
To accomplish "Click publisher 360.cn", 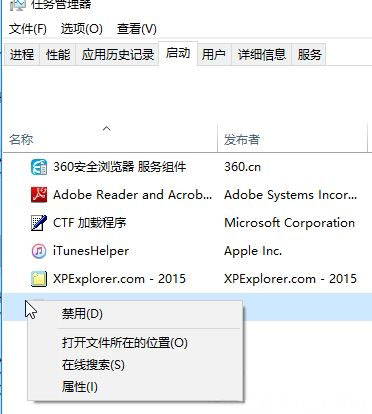I will (243, 167).
